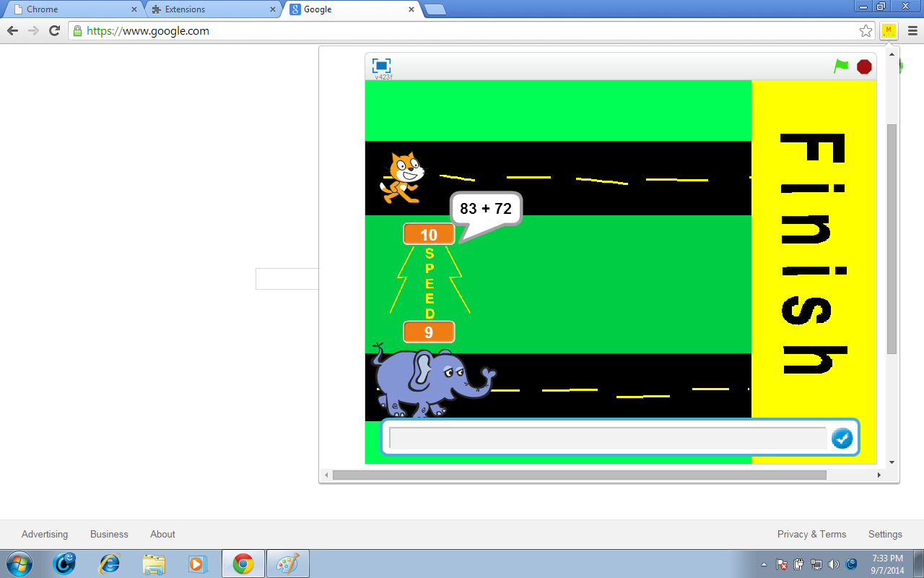Reload the page

tap(54, 30)
